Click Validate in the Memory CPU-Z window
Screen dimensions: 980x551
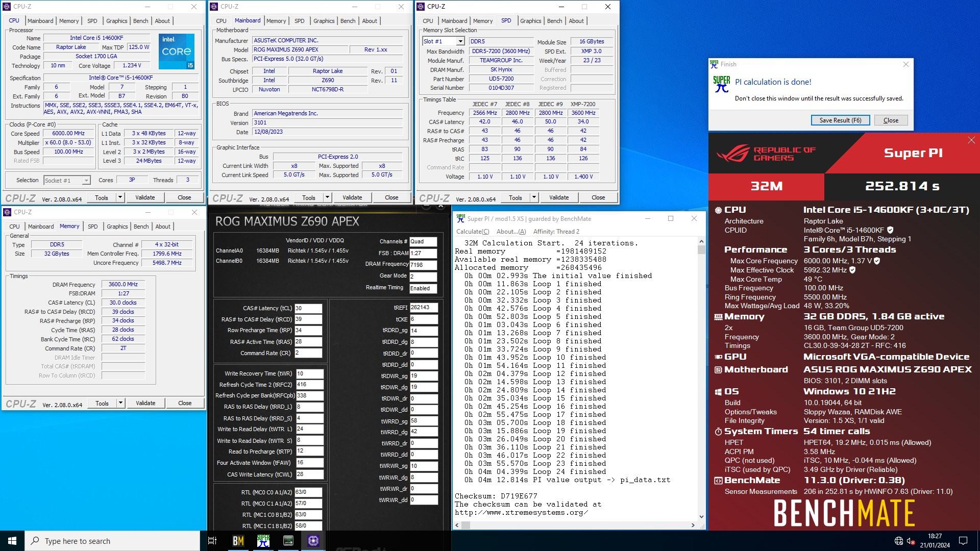coord(145,403)
